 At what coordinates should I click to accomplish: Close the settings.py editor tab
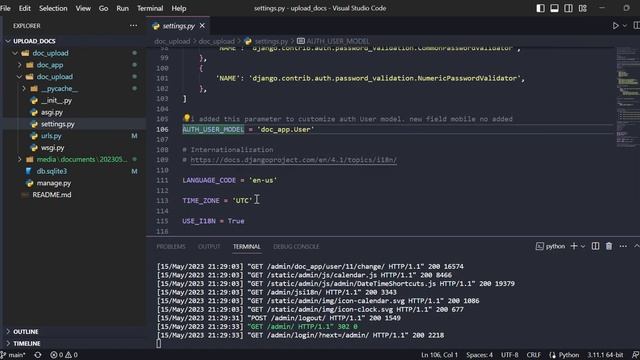coord(202,26)
